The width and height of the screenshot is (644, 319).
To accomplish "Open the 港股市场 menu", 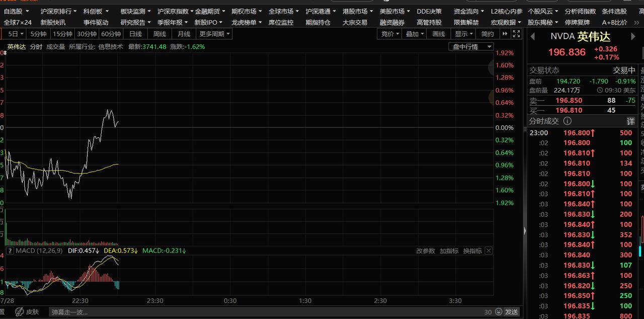I will coord(358,11).
